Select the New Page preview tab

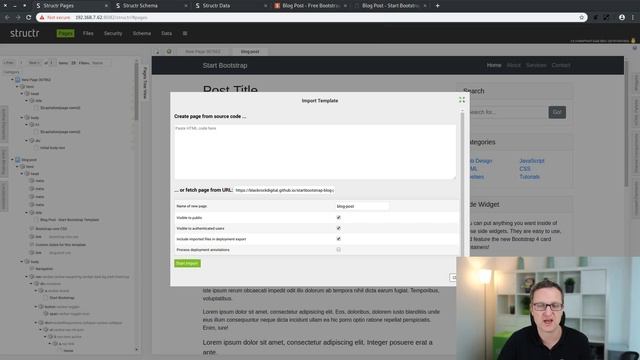(x=203, y=52)
